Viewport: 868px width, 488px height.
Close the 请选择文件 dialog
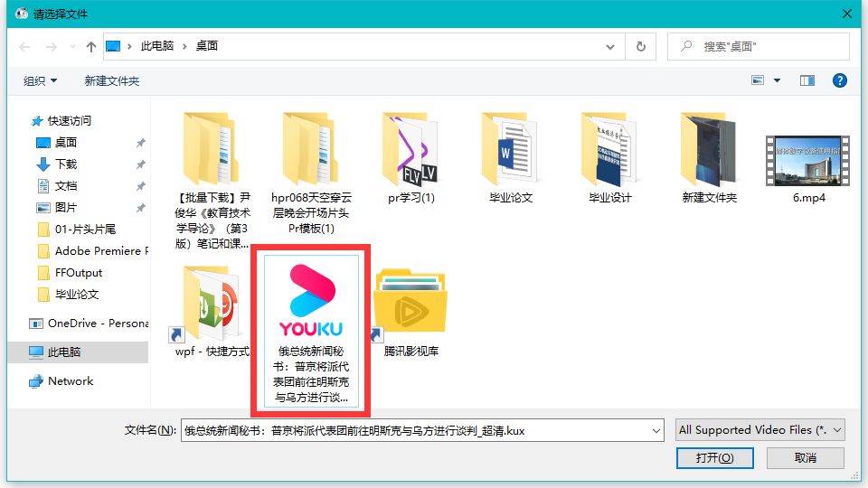coord(847,14)
